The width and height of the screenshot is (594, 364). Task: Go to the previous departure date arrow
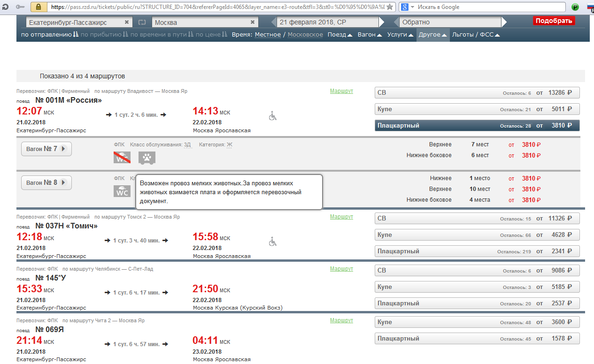[x=274, y=22]
